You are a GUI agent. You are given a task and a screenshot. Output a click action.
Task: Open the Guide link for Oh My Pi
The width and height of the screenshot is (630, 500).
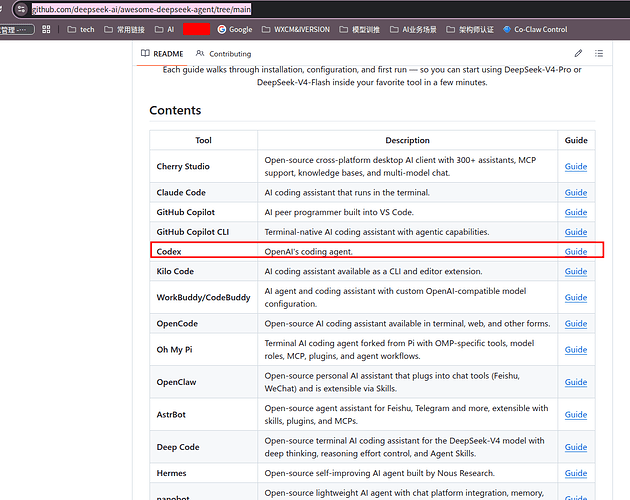pos(576,350)
